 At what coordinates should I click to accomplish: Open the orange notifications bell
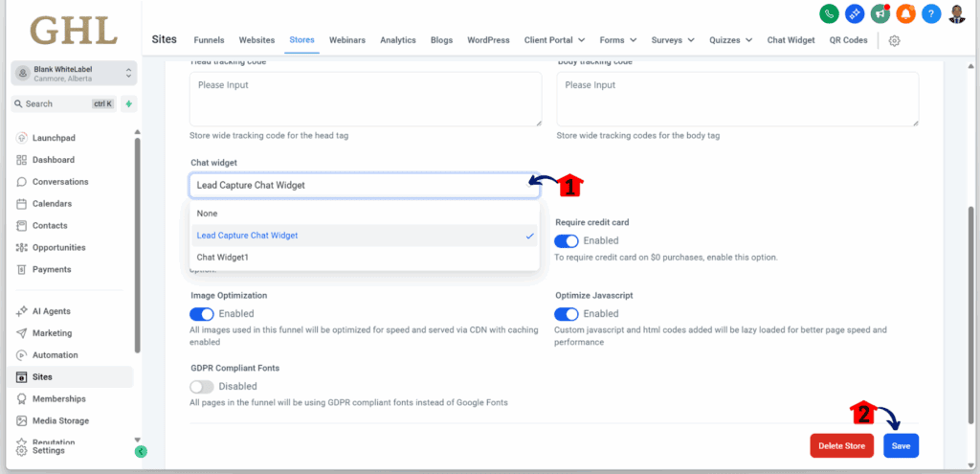(x=905, y=13)
